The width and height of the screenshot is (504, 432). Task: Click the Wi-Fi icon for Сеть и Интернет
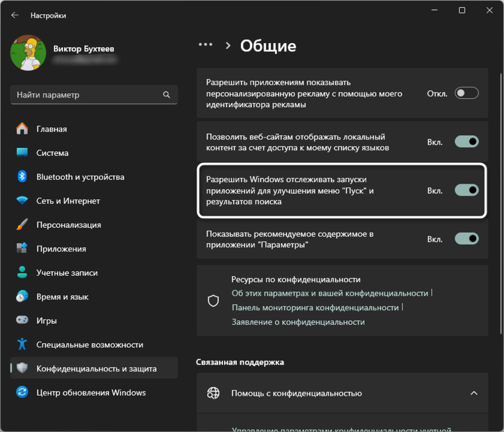pos(22,201)
